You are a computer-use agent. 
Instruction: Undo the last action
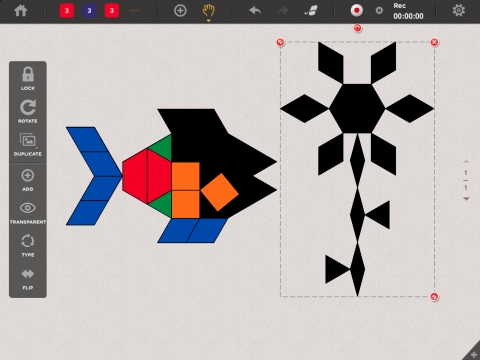[255, 11]
